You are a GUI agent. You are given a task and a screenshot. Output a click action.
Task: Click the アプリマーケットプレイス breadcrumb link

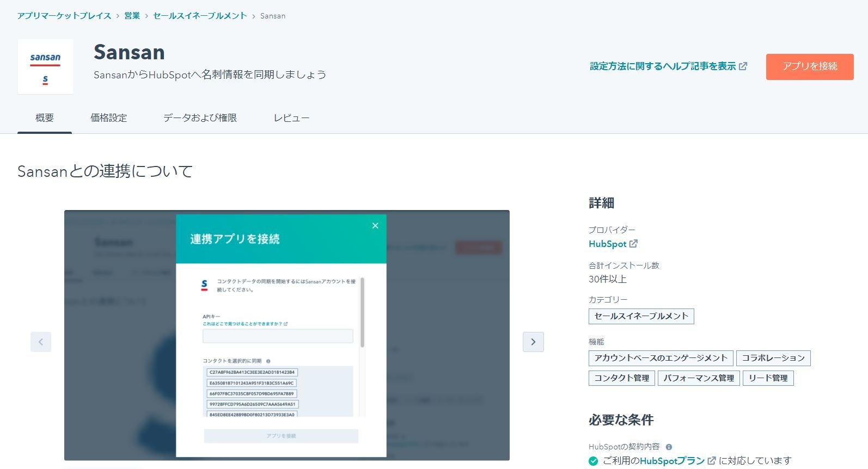click(64, 16)
